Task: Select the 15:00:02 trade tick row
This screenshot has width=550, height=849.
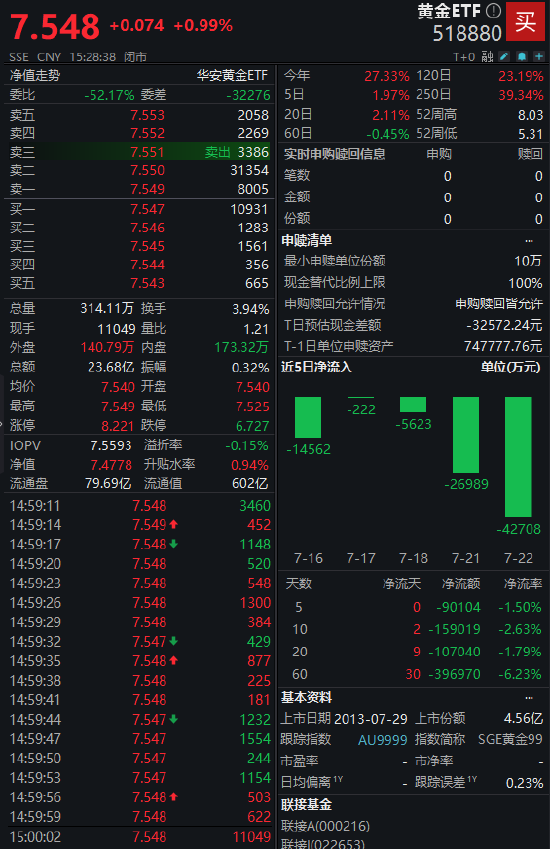Action: pos(139,837)
